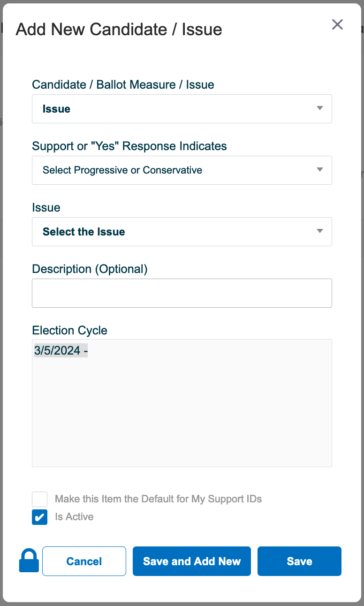Click the Cancel button
This screenshot has width=364, height=606.
click(x=84, y=561)
